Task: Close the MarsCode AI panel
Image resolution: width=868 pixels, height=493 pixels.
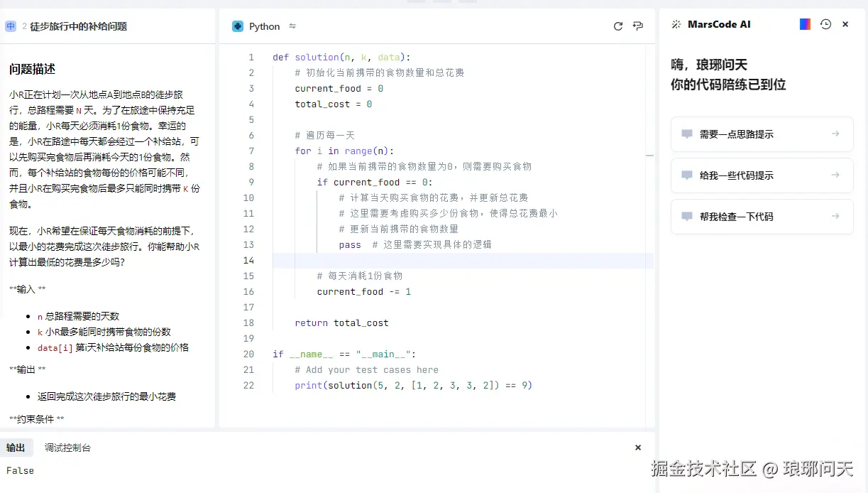Action: (x=845, y=24)
